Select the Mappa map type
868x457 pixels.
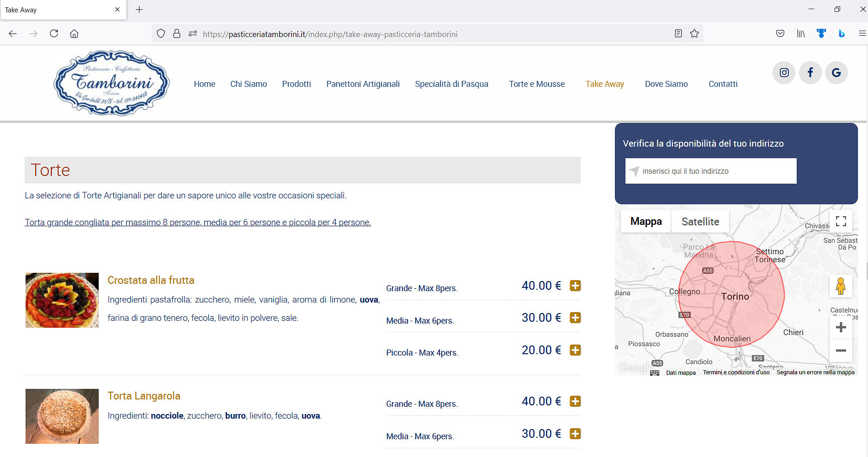coord(646,222)
